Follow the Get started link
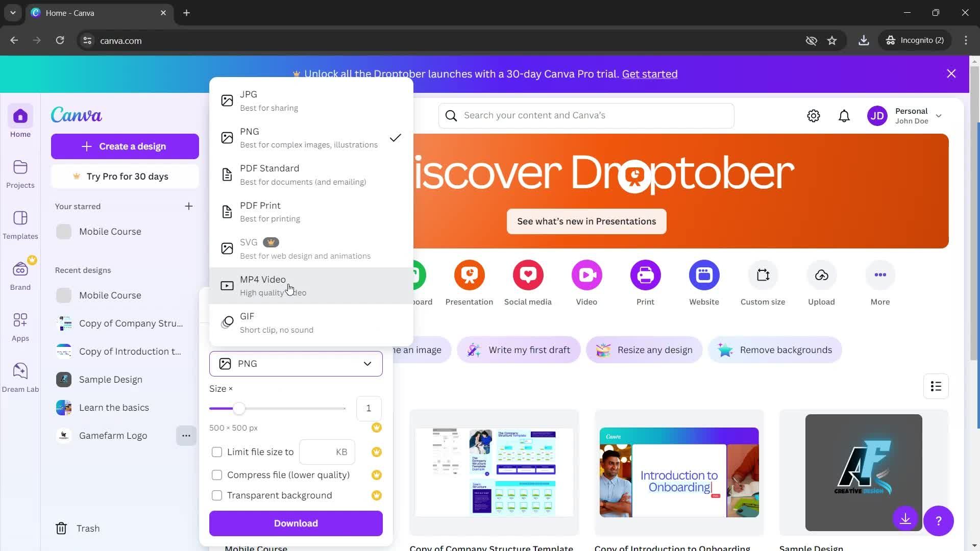The width and height of the screenshot is (980, 551). point(650,74)
